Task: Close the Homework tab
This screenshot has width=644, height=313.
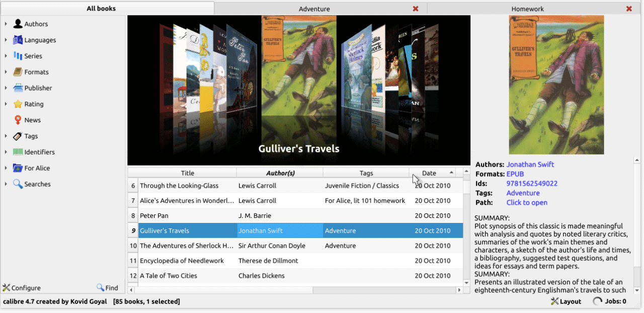Action: tap(629, 9)
